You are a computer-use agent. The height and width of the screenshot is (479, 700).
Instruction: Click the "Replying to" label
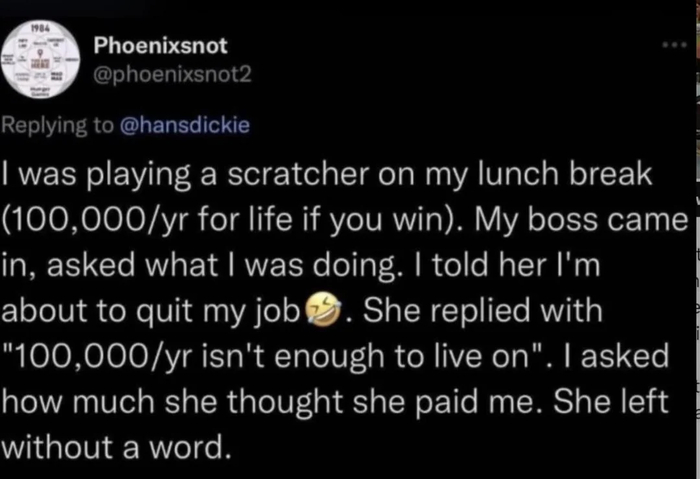click(59, 125)
